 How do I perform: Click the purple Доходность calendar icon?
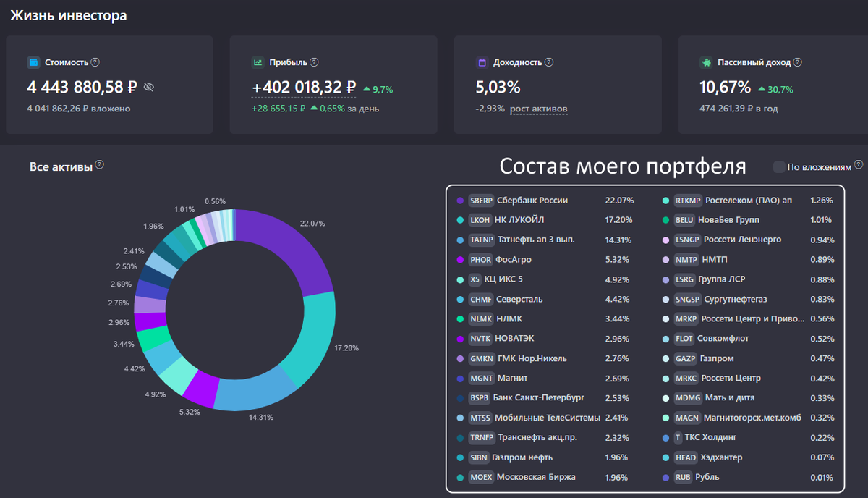(481, 62)
